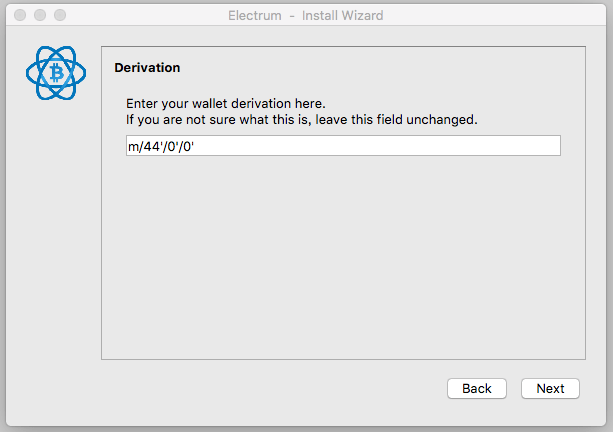Click the word "Electrum" in the title bar
This screenshot has height=432, width=613.
click(x=259, y=16)
